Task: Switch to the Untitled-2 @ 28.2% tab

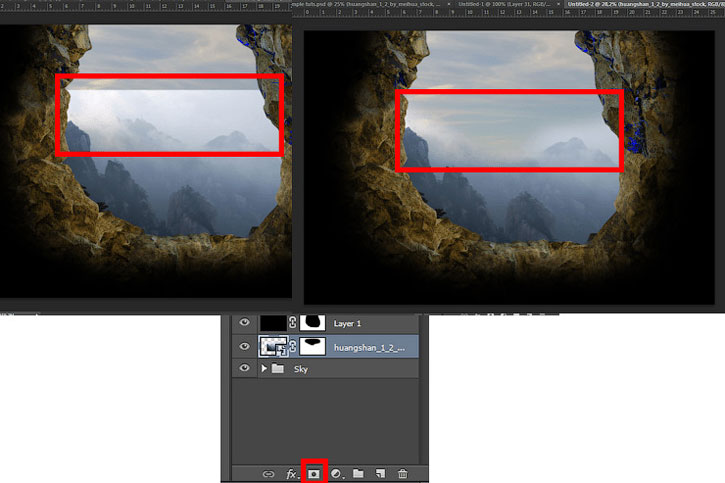Action: pyautogui.click(x=645, y=4)
